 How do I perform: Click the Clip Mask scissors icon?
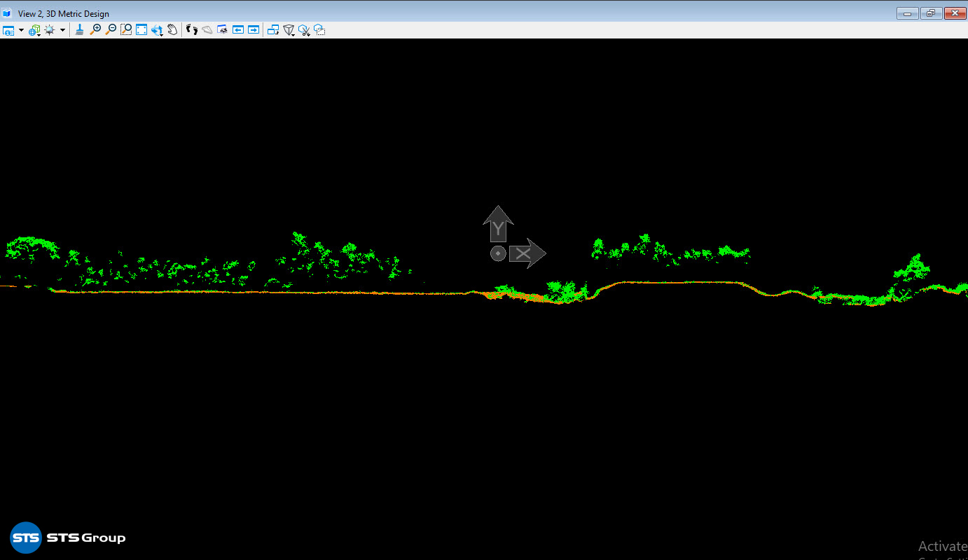click(304, 30)
